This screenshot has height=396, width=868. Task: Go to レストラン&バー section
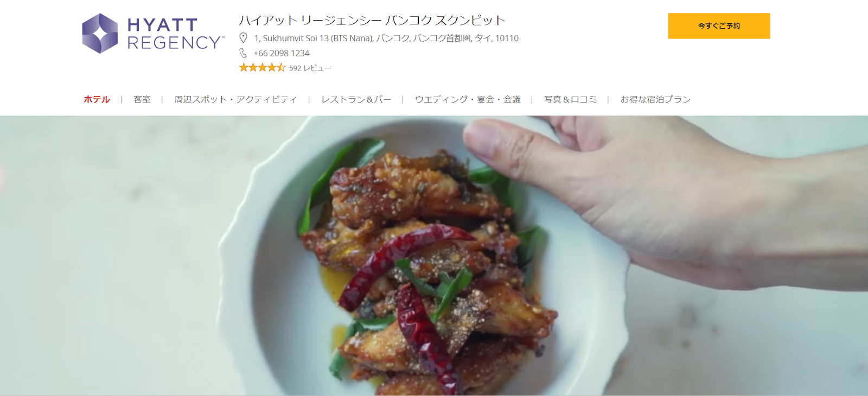[356, 99]
